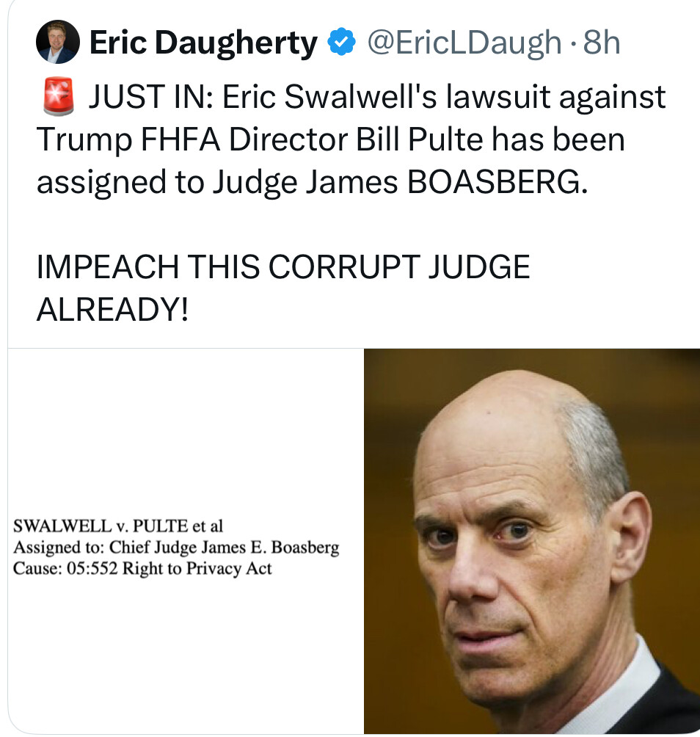Click IMPEACH THIS CORRUPT JUDGE text

coord(283,267)
